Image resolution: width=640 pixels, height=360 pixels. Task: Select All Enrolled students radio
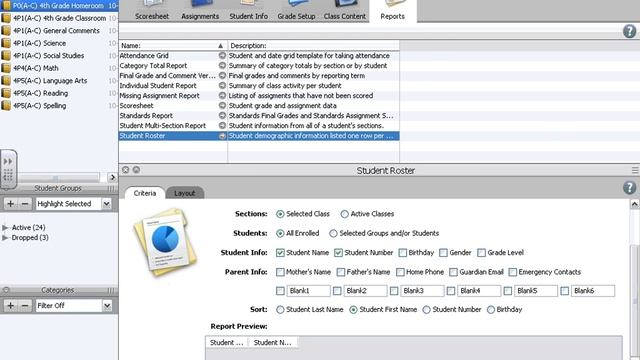coord(280,233)
